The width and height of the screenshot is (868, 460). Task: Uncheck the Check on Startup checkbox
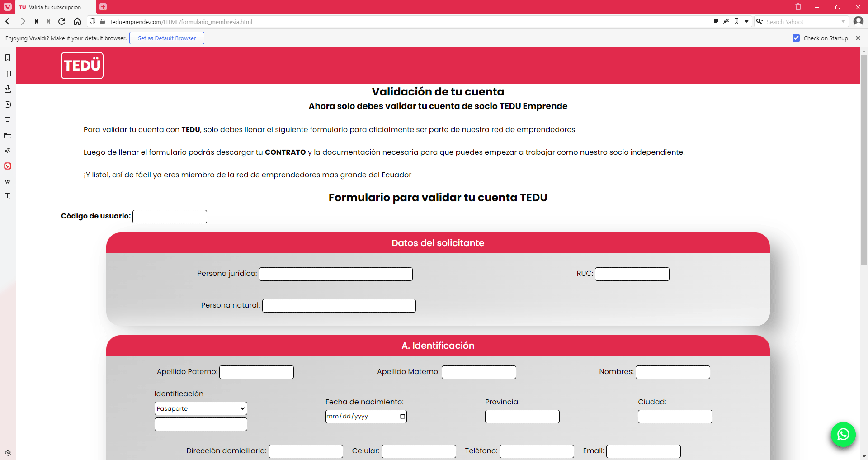click(796, 38)
